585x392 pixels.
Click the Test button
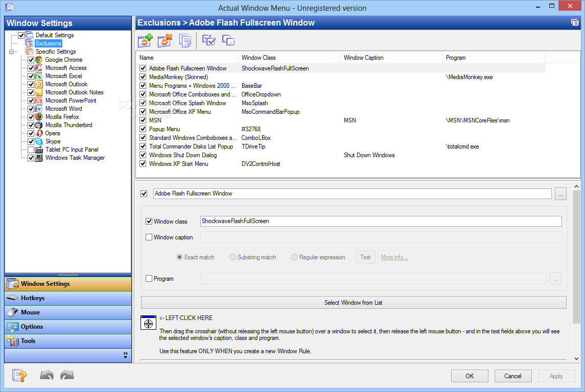pyautogui.click(x=365, y=257)
